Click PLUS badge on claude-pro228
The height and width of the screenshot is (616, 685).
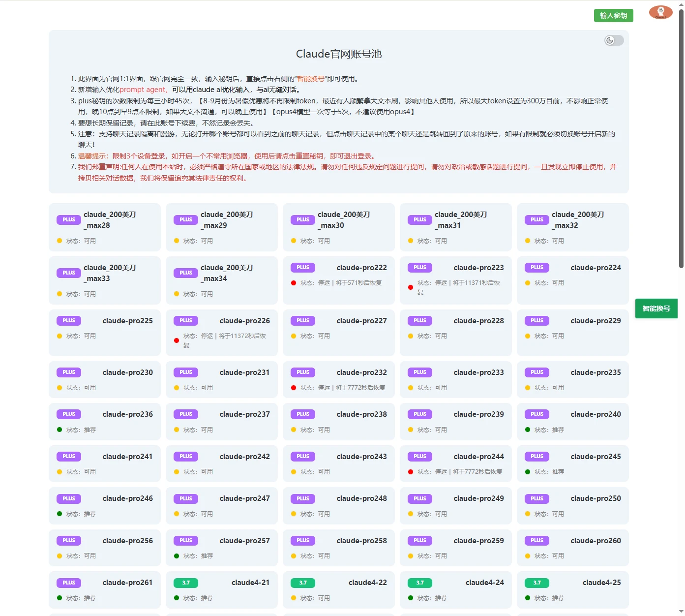click(420, 321)
